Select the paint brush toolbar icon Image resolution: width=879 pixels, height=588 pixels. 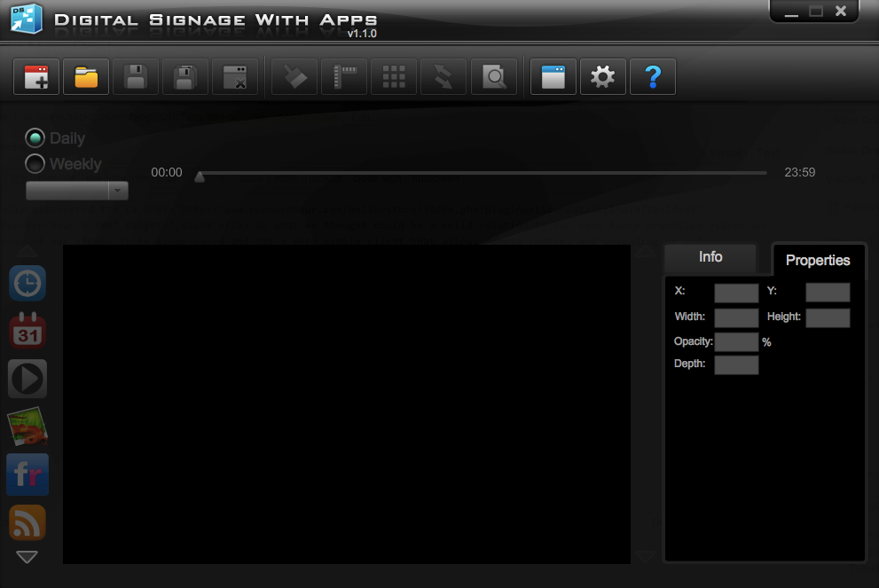tap(294, 77)
